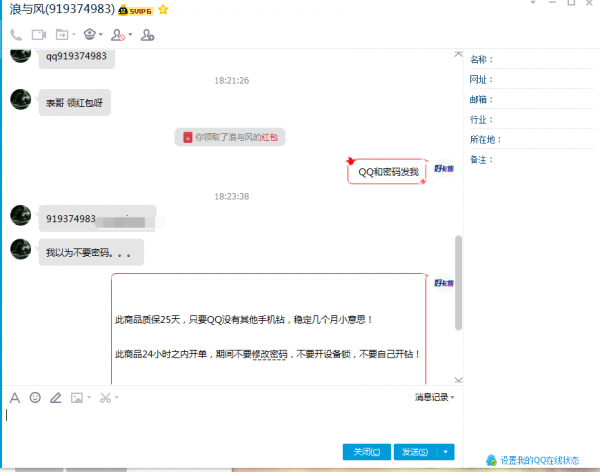Open the emoji picker
The width and height of the screenshot is (600, 472).
[35, 398]
